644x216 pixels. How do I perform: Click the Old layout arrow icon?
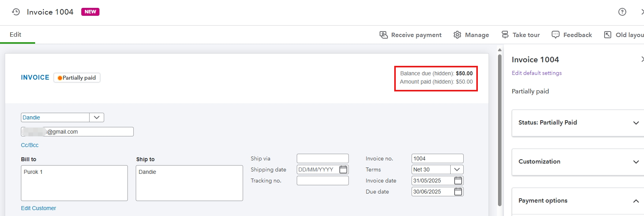[x=608, y=35]
